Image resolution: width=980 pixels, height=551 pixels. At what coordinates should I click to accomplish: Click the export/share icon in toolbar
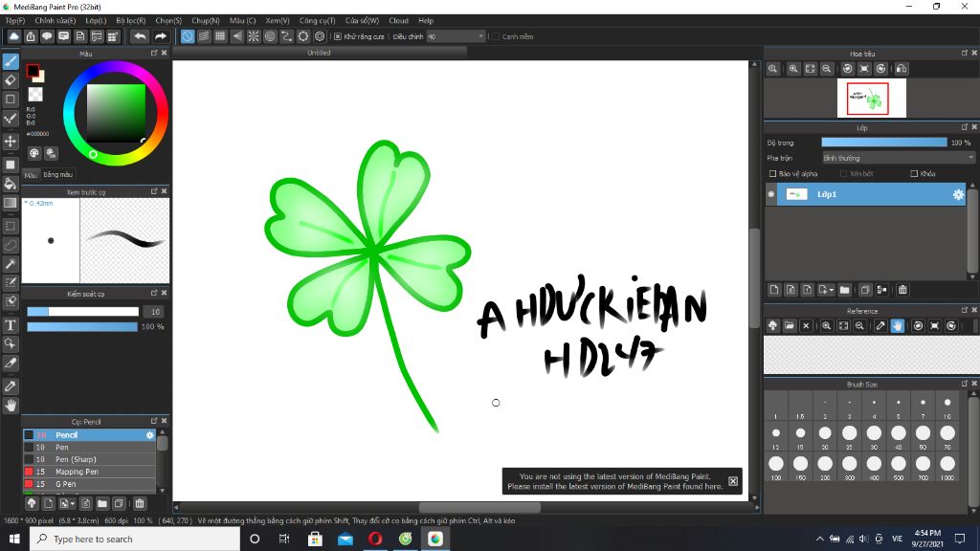pyautogui.click(x=31, y=36)
